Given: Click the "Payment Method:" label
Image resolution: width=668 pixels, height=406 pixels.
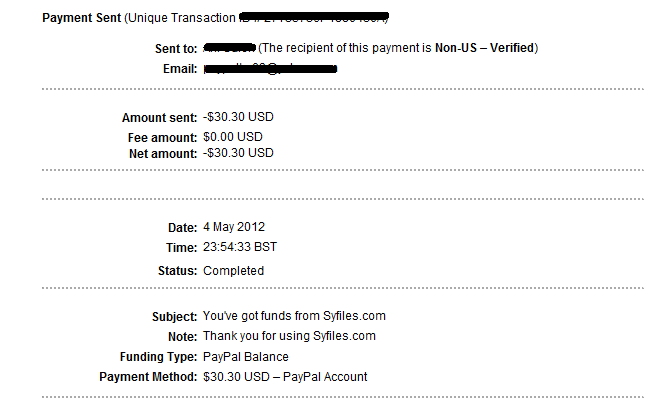Looking at the screenshot, I should coord(147,377).
